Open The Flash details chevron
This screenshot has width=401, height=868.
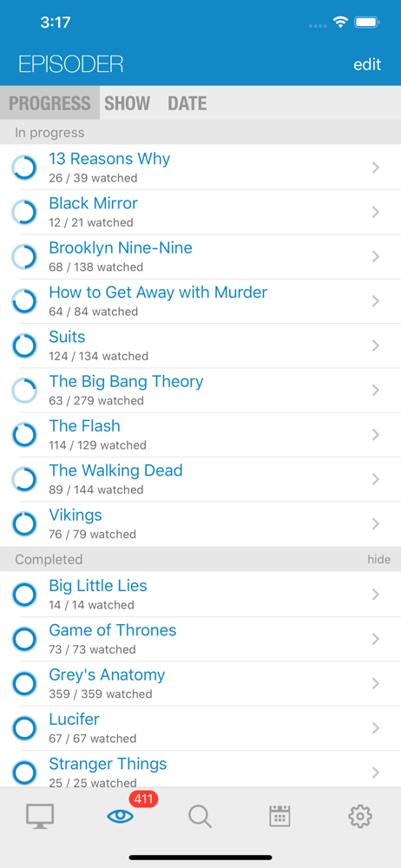point(376,435)
